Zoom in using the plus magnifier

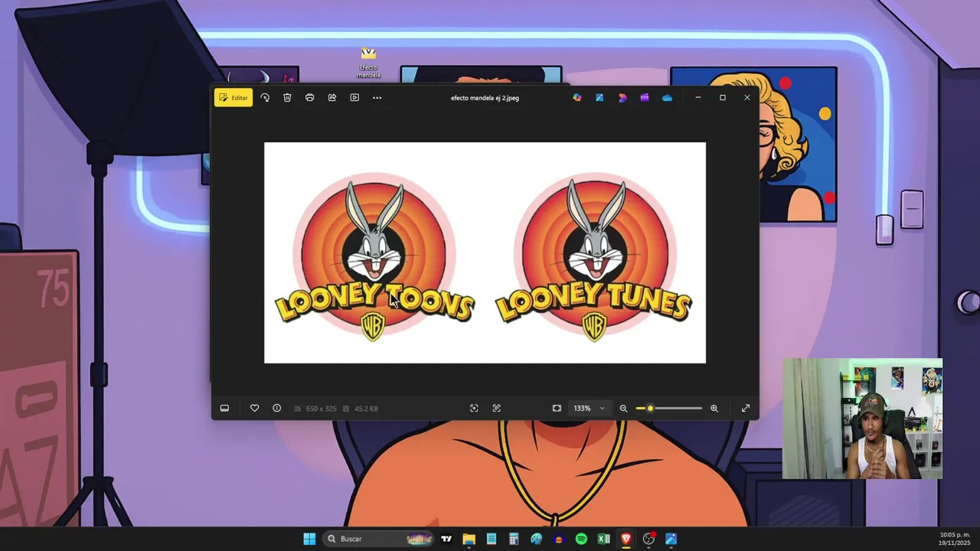714,409
